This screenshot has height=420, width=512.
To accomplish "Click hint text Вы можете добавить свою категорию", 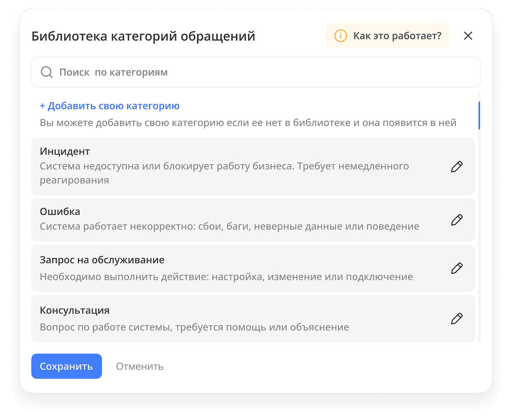I will click(248, 123).
